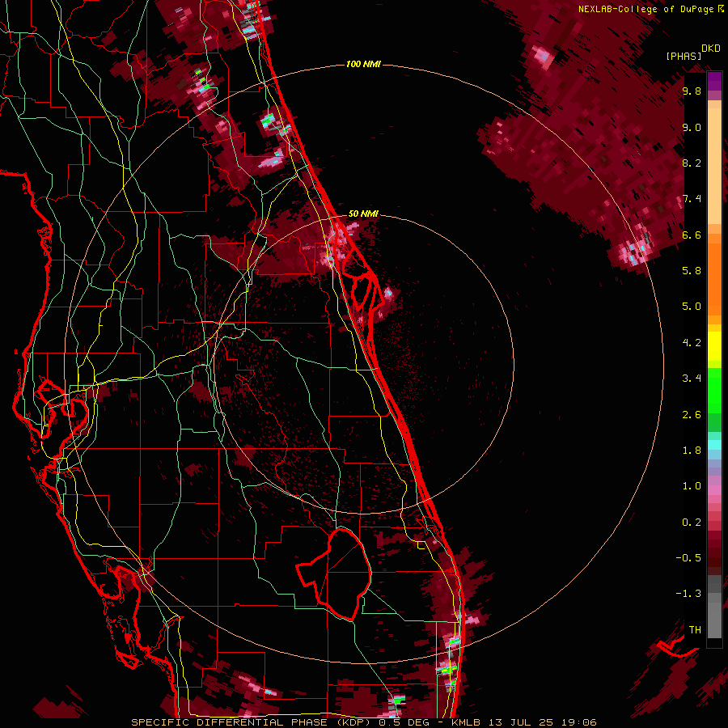Image resolution: width=728 pixels, height=728 pixels.
Task: Select the 9.0 legend value
Action: tap(692, 127)
